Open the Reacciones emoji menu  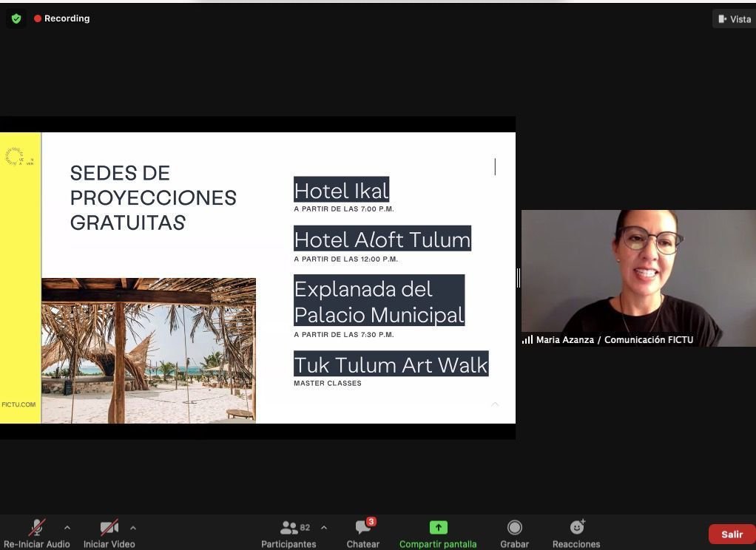[576, 533]
